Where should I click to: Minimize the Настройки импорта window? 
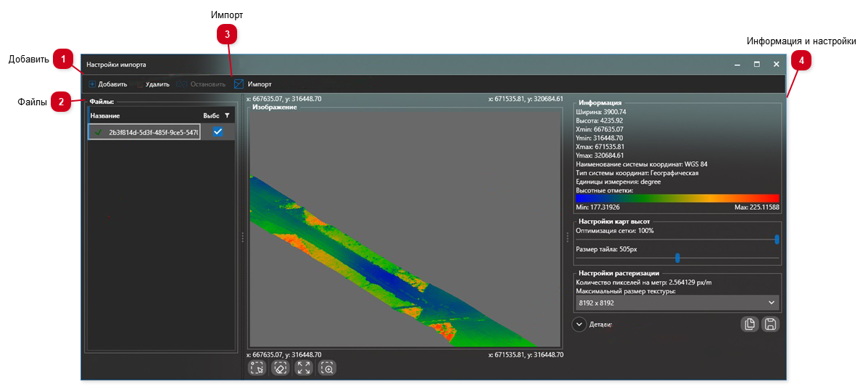pos(737,65)
